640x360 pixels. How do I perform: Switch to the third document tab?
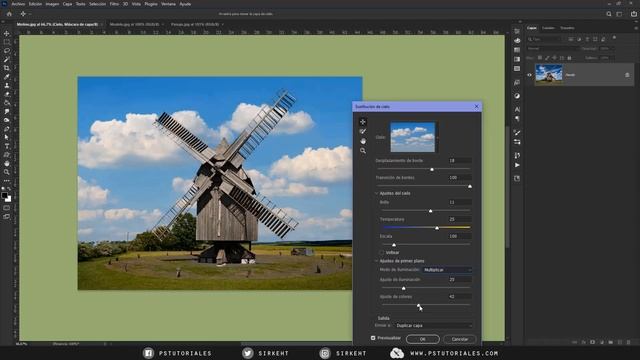pos(195,24)
